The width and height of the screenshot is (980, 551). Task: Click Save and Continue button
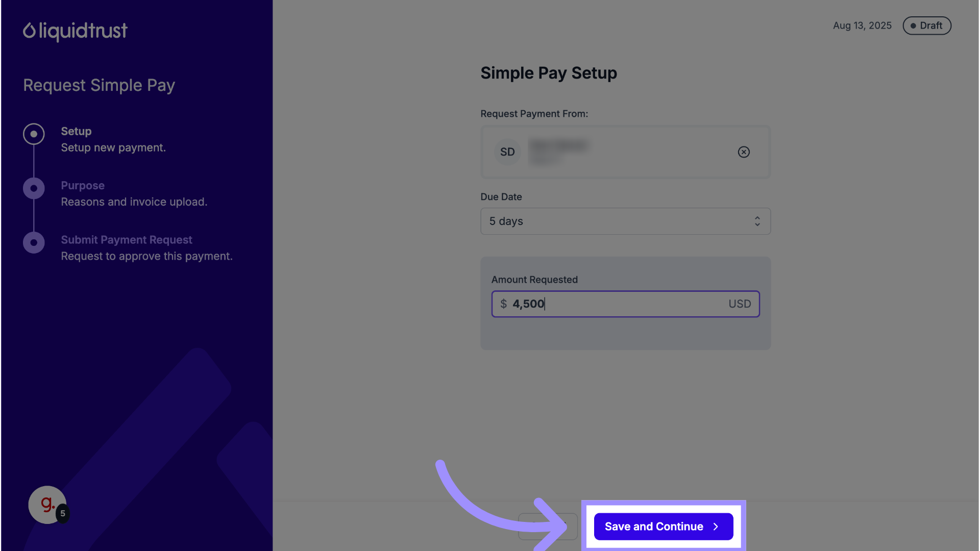[654, 527]
